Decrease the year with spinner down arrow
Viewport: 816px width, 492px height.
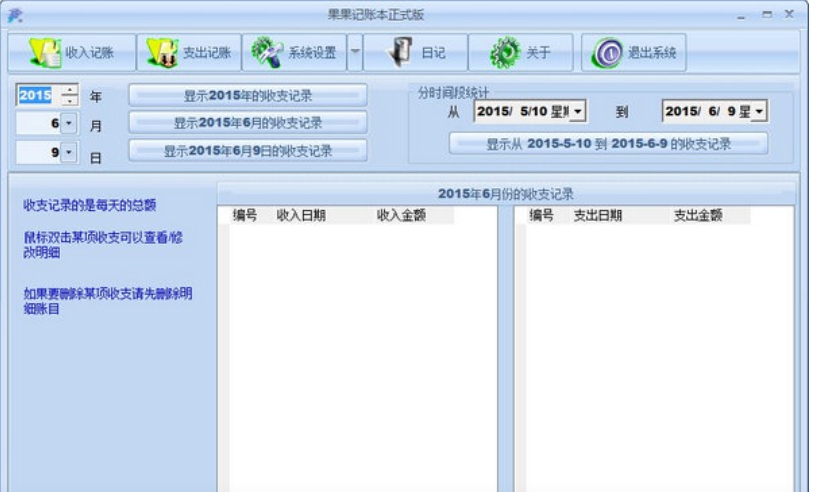coord(70,100)
